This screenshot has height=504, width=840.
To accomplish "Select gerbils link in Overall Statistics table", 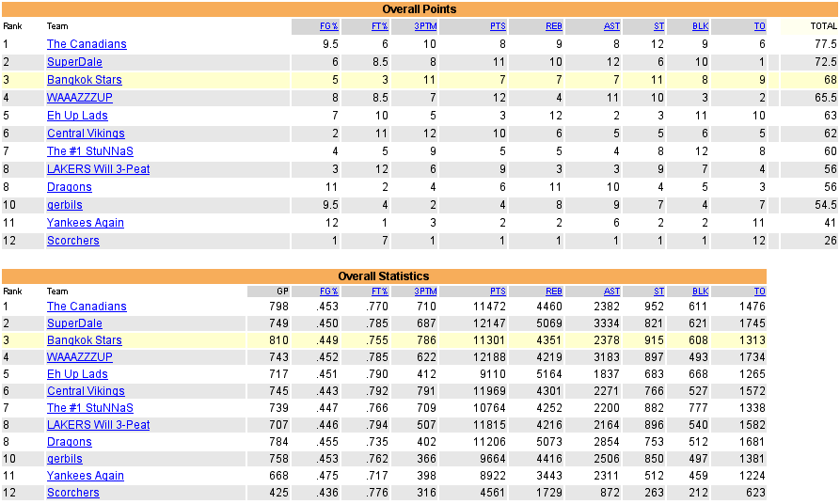I will [x=64, y=459].
